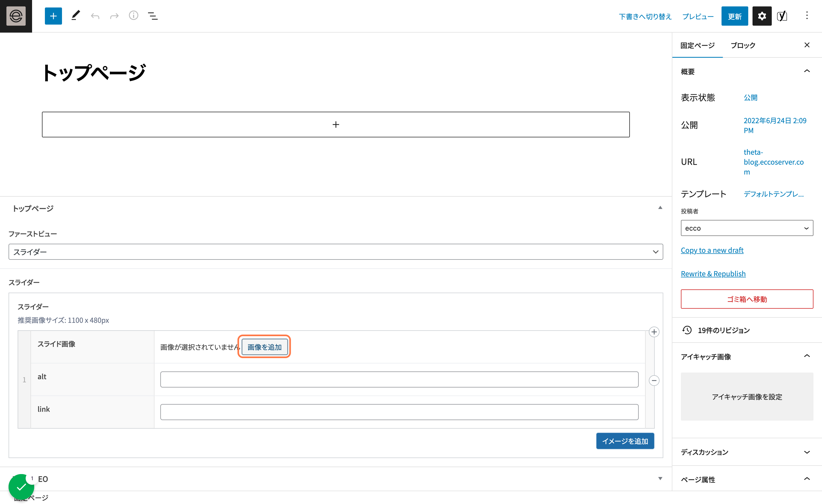This screenshot has width=822, height=504.
Task: Click the 更新 update button
Action: (735, 16)
